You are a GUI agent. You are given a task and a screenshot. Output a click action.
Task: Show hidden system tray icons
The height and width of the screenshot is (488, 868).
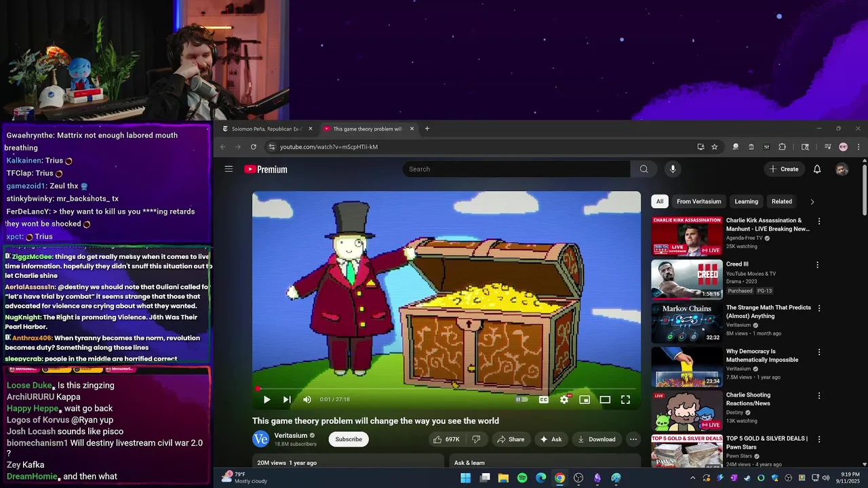[x=692, y=478]
